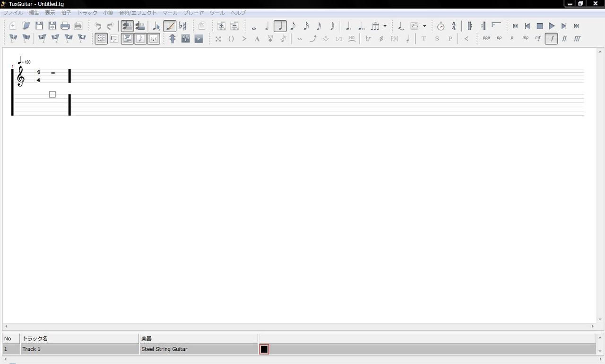
Task: Jump to last measure
Action: [577, 26]
